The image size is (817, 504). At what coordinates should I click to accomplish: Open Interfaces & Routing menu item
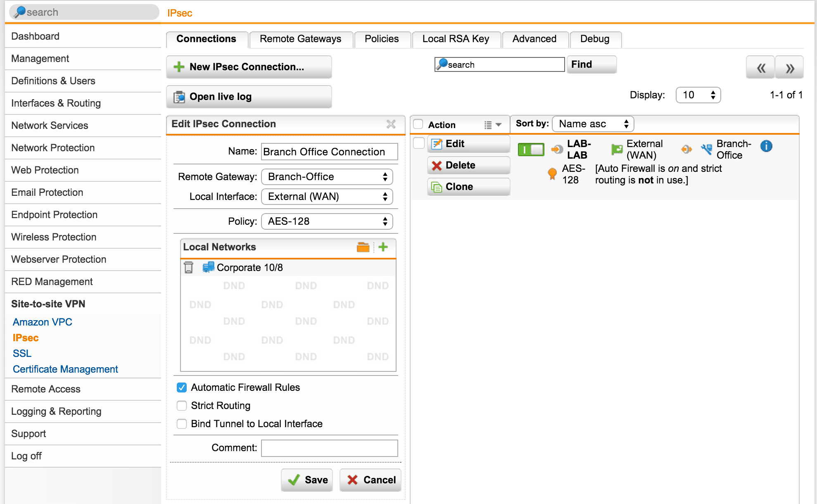[x=83, y=103]
